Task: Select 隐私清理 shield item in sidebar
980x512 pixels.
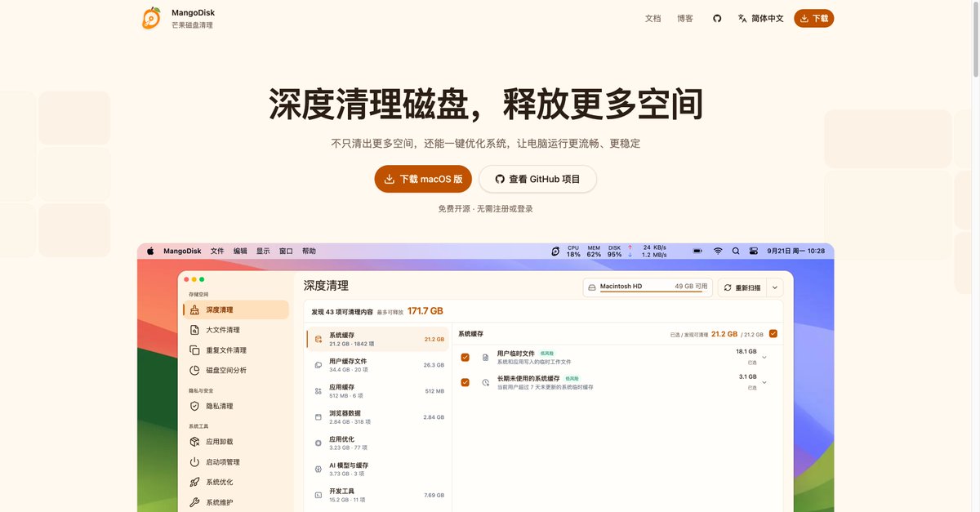Action: pos(235,406)
